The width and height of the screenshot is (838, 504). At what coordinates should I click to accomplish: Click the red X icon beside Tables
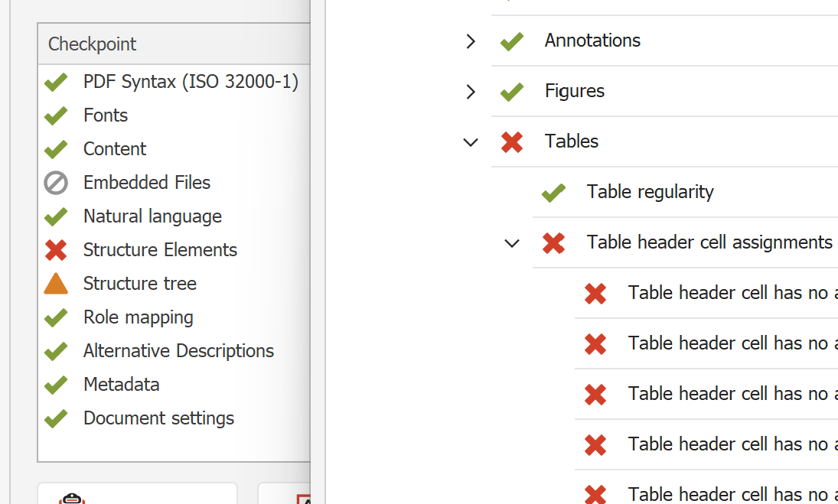click(x=512, y=141)
